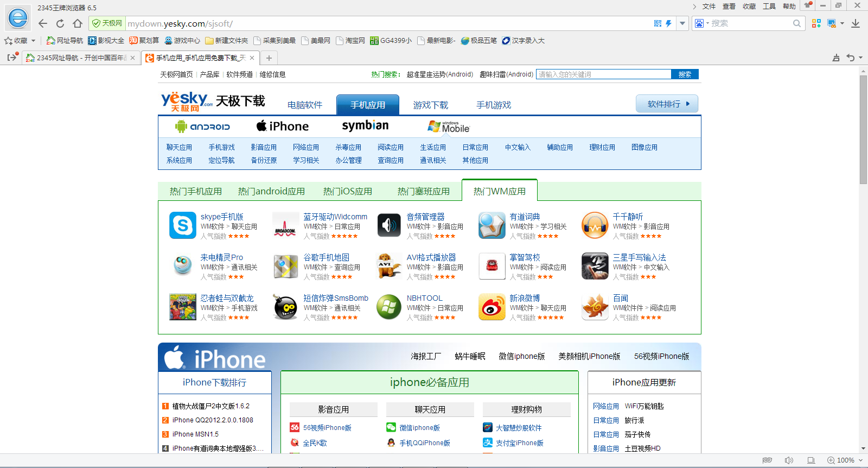
Task: Switch to the 2345网址导航 browser tab
Action: (80, 58)
